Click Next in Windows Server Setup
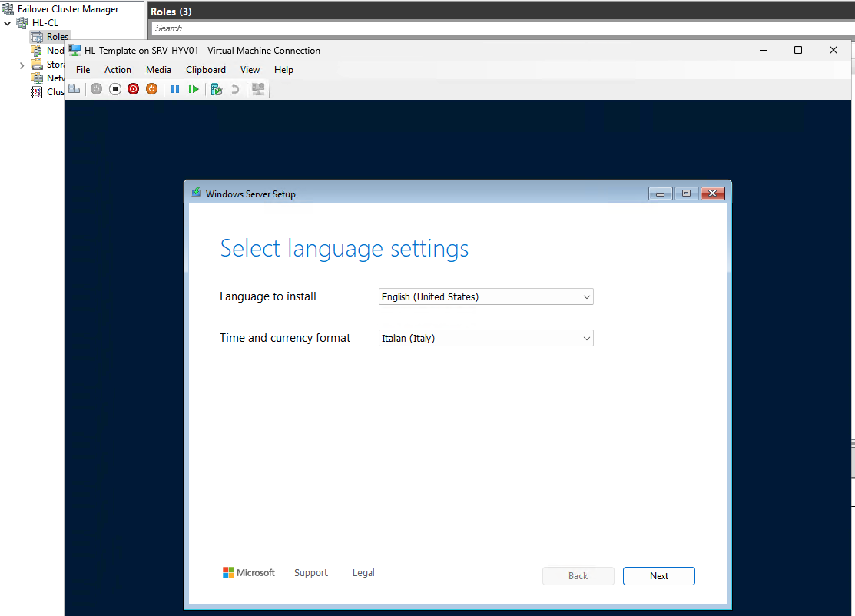The height and width of the screenshot is (616, 855). [658, 576]
